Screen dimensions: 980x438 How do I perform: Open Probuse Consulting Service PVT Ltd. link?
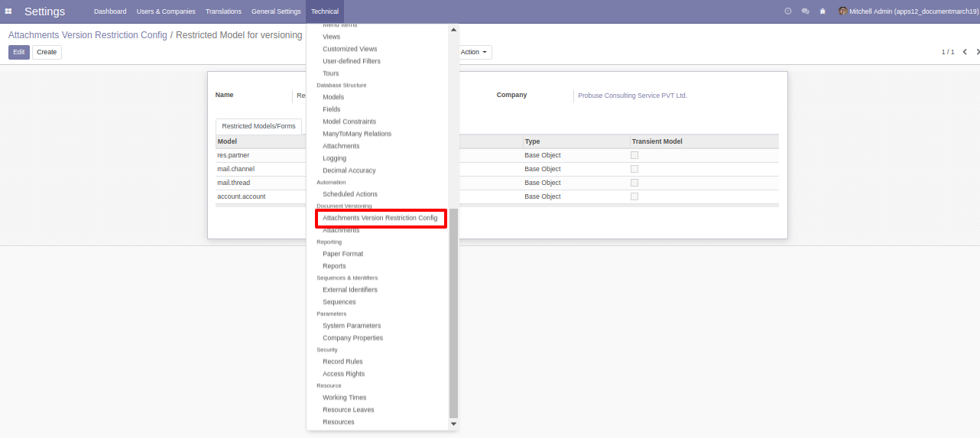tap(633, 96)
